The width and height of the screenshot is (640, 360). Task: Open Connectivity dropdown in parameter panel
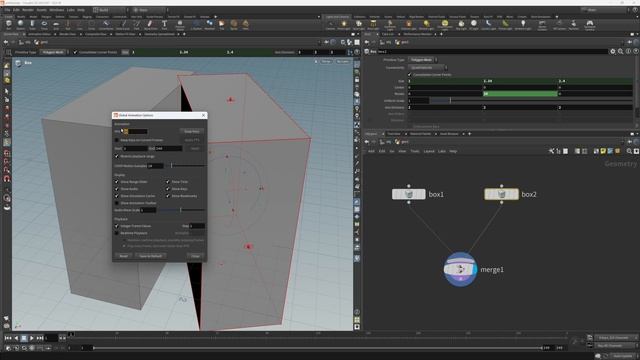pyautogui.click(x=428, y=67)
